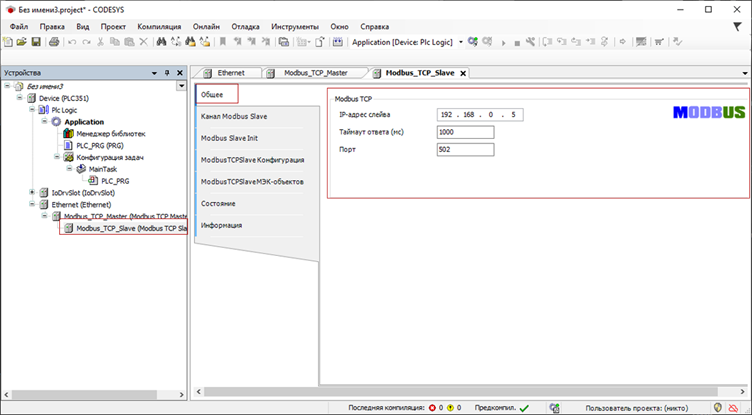The height and width of the screenshot is (415, 752).
Task: Click the Open Project folder icon
Action: tap(22, 42)
